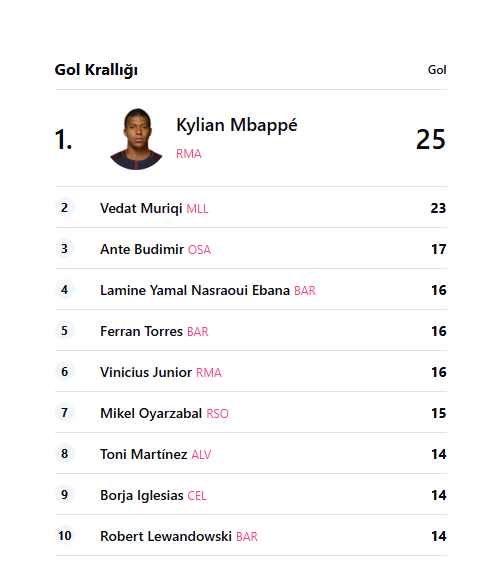The image size is (480, 584).
Task: Open Kylian Mbappé player name link
Action: [x=236, y=125]
